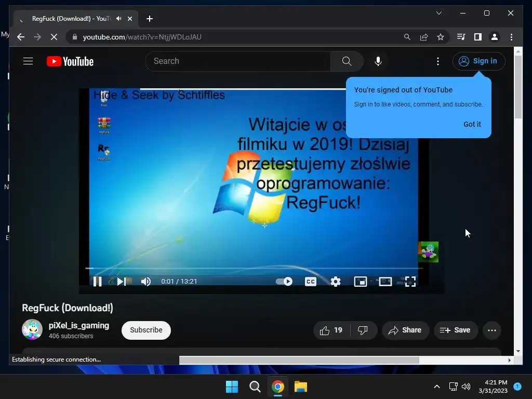
Task: Open video player settings gear
Action: [335, 281]
